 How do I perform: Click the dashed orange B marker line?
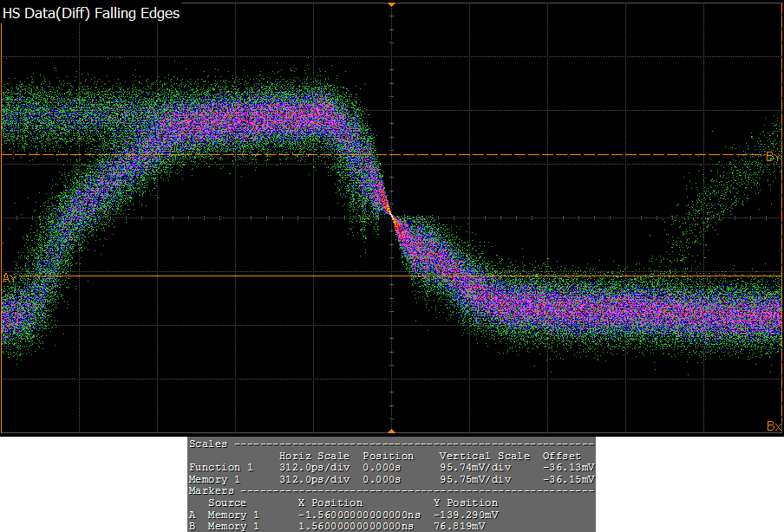[x=217, y=155]
